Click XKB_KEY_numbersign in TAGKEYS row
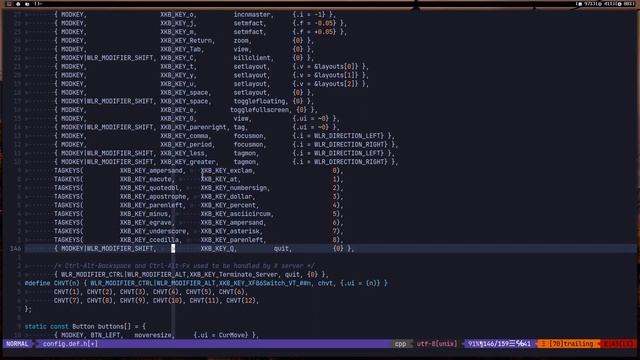This screenshot has height=360, width=640. [233, 188]
